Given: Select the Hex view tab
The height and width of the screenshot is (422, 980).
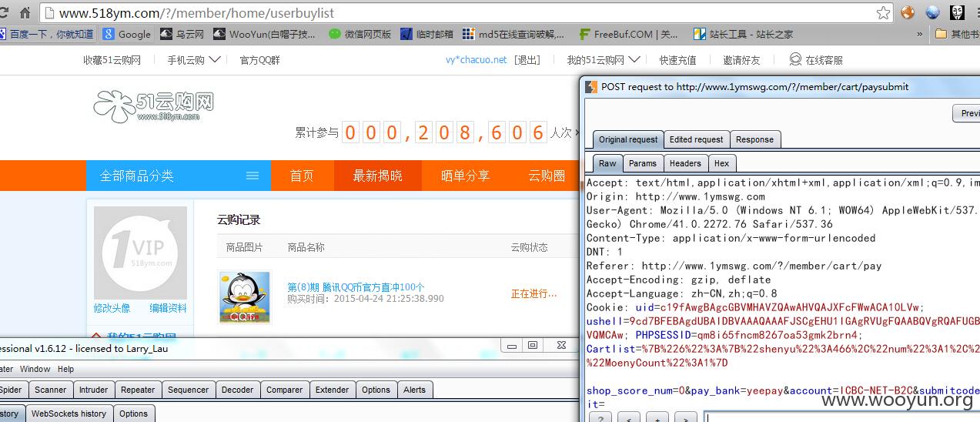Looking at the screenshot, I should pos(721,163).
